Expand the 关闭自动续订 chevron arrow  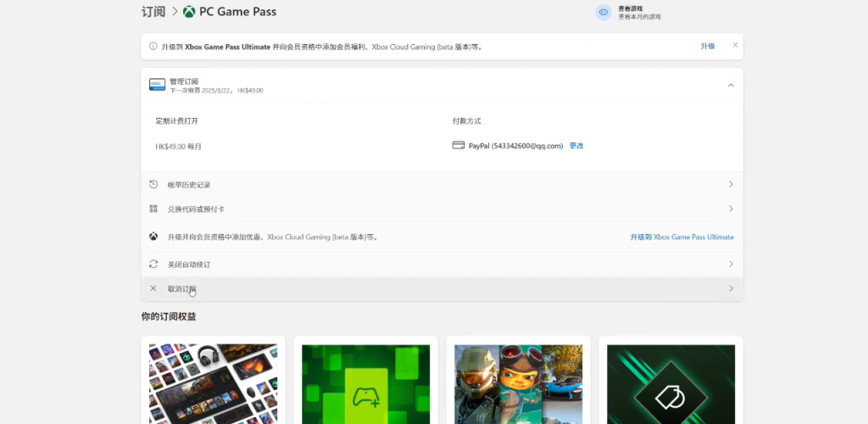pos(731,264)
